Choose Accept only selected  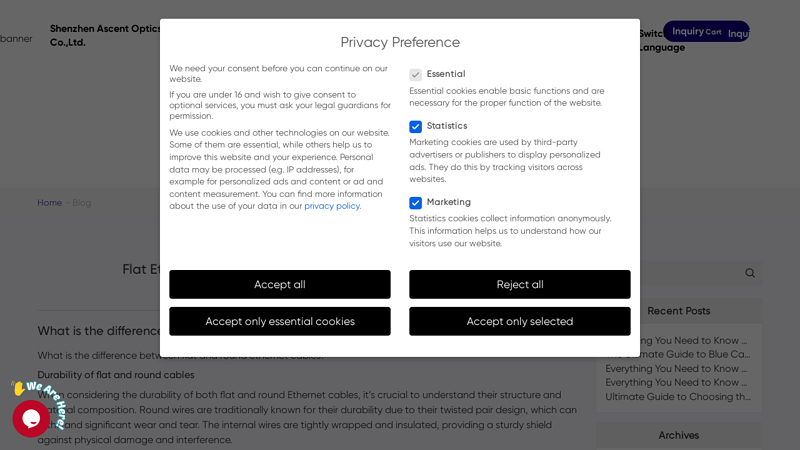[519, 321]
